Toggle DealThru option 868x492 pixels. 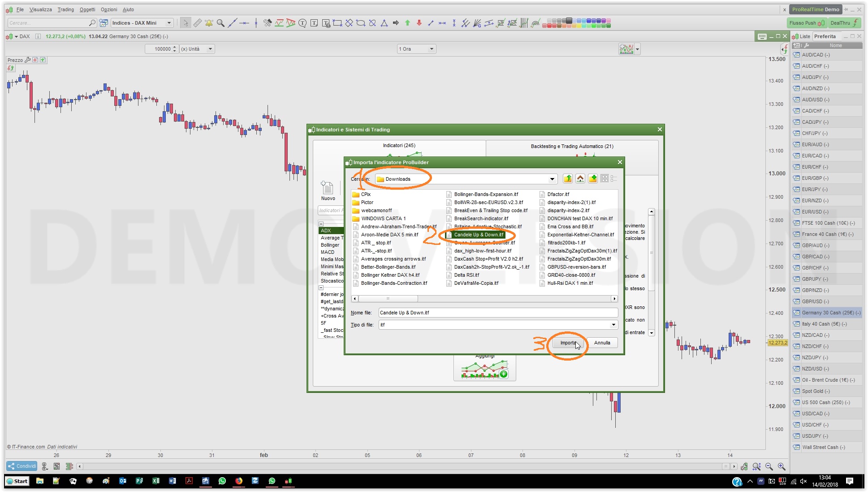point(844,23)
